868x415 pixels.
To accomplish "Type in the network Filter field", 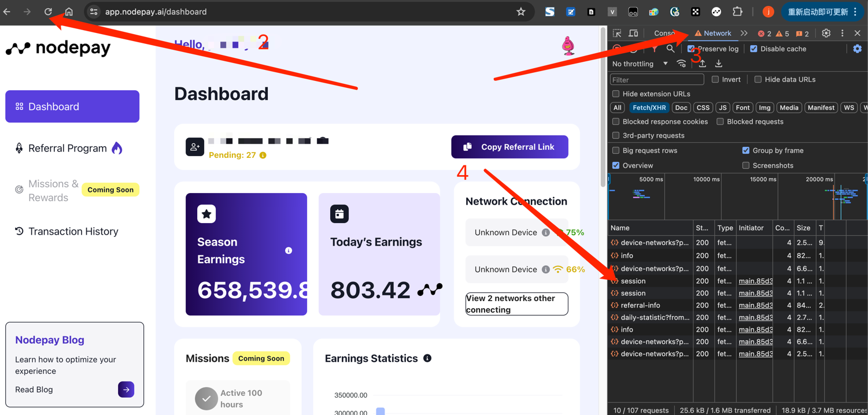I will tap(657, 80).
